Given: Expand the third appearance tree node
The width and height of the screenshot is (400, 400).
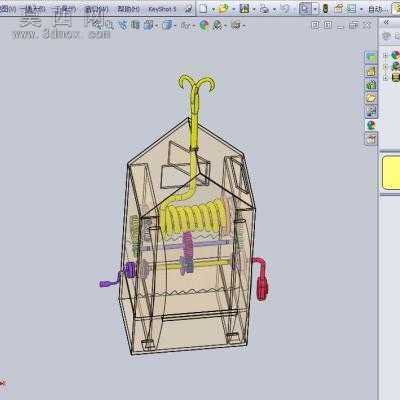Looking at the screenshot, I should [386, 78].
